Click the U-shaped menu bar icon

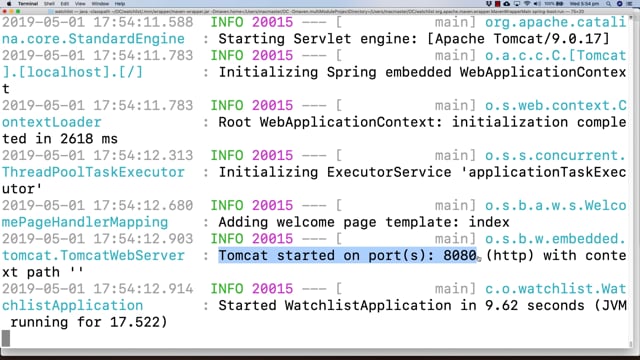point(489,3)
